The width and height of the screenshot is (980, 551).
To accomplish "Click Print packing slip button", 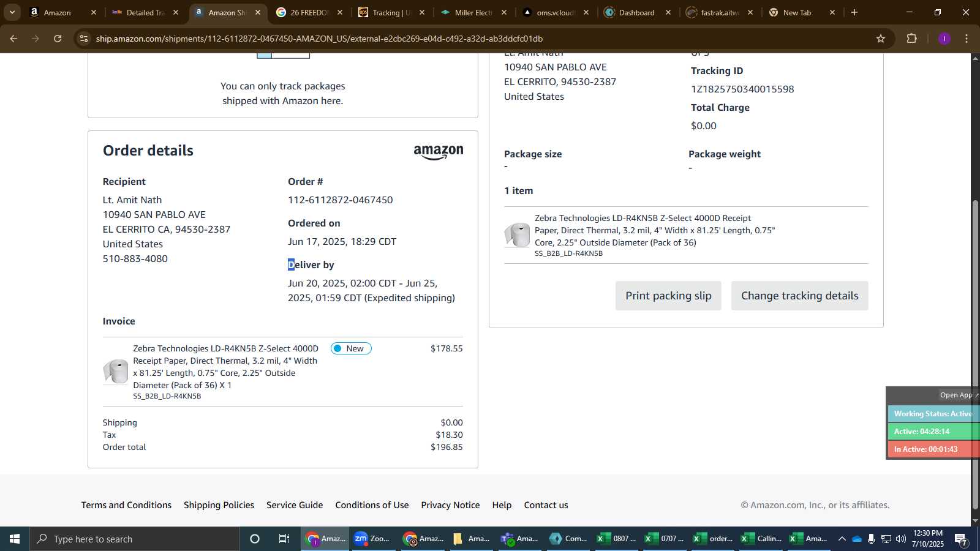I will [x=668, y=296].
